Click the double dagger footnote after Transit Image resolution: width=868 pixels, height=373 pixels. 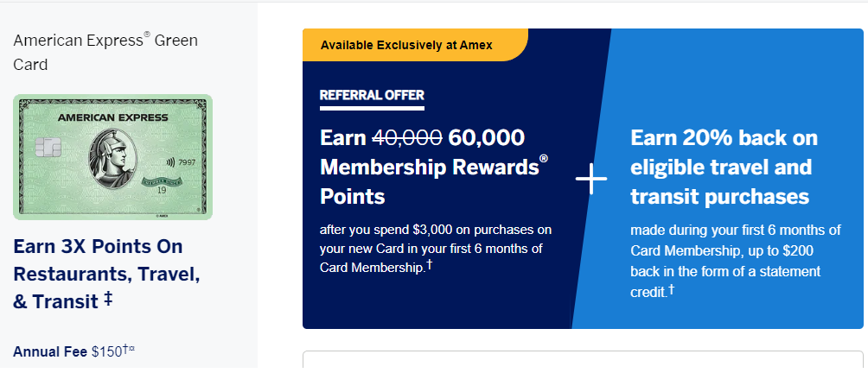coord(108,300)
